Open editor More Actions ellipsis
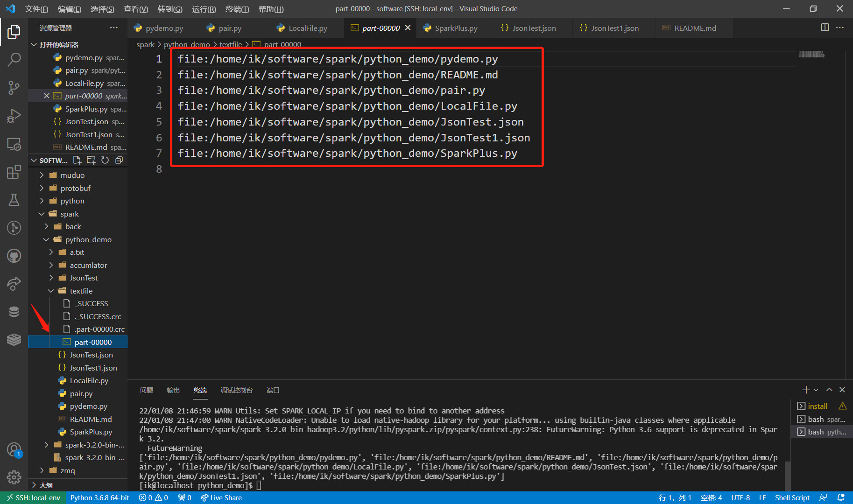The image size is (853, 504). click(840, 28)
